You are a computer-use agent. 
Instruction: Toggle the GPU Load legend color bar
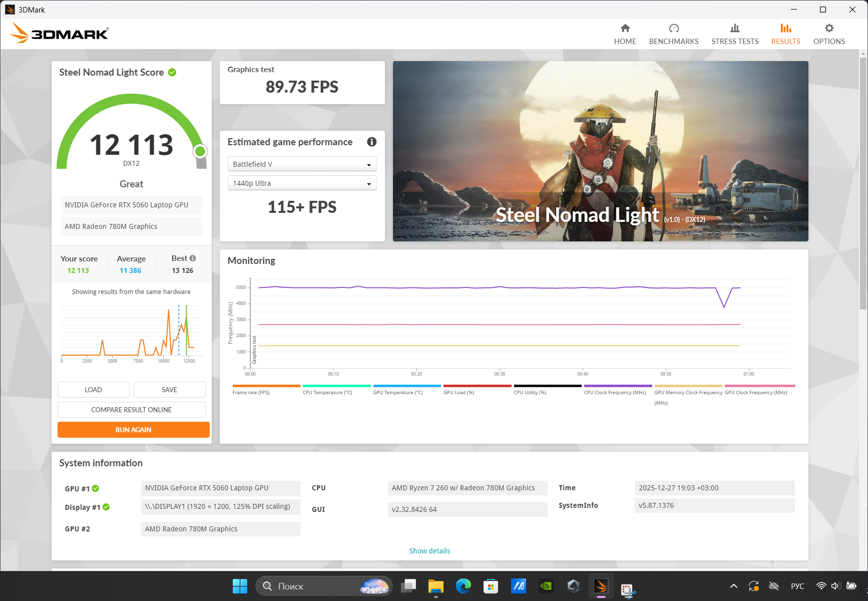(x=477, y=386)
